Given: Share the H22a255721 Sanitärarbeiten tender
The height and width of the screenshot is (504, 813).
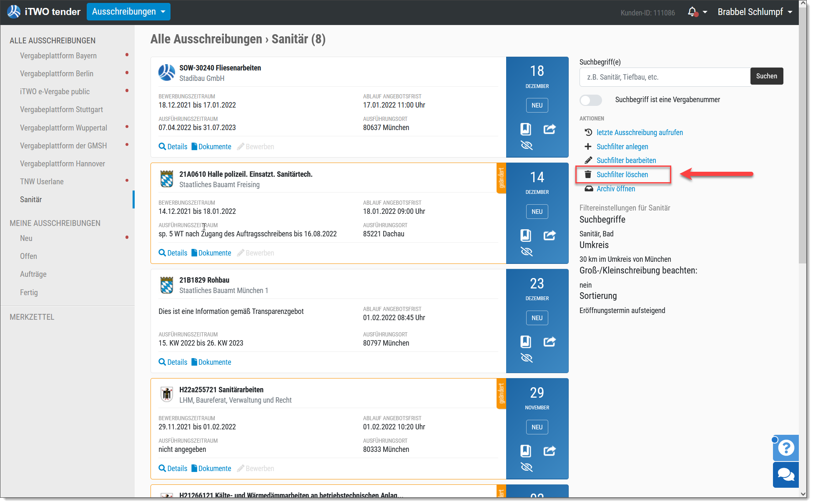Looking at the screenshot, I should tap(550, 451).
